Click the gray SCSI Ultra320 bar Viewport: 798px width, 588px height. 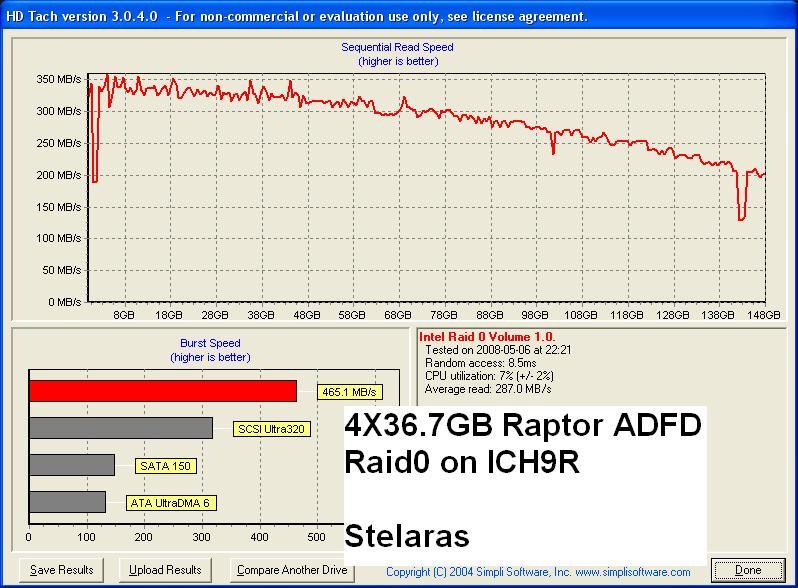pyautogui.click(x=121, y=428)
